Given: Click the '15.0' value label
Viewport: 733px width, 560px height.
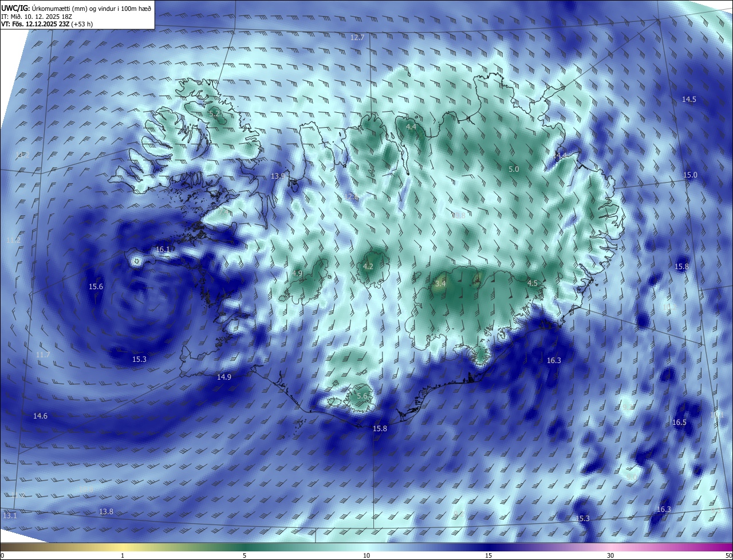Looking at the screenshot, I should point(690,175).
